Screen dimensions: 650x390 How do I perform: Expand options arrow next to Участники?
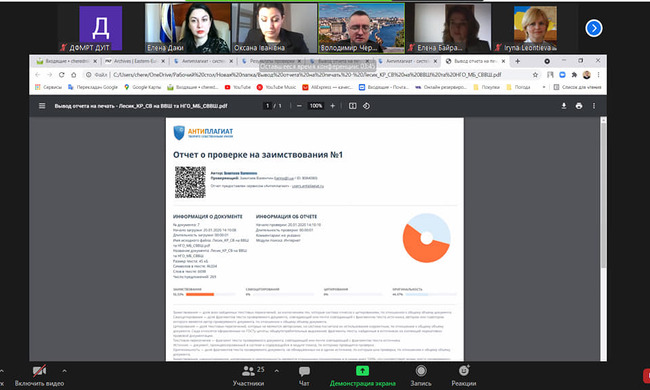click(x=276, y=371)
